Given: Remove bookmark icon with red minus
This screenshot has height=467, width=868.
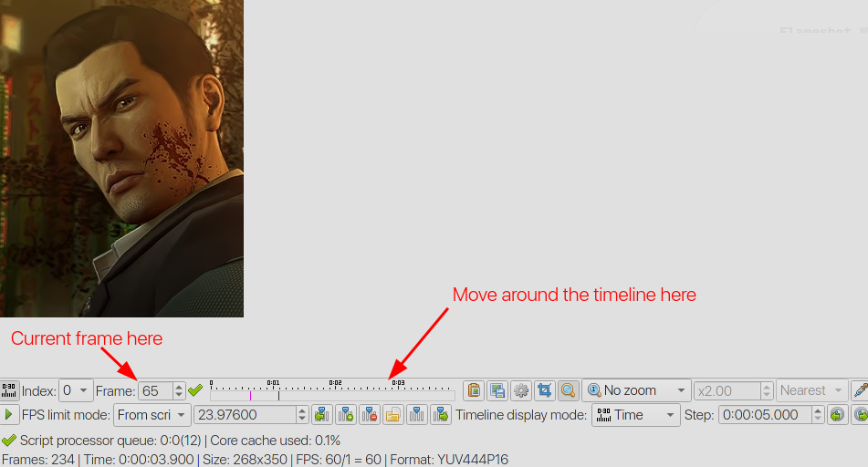Looking at the screenshot, I should tap(370, 415).
